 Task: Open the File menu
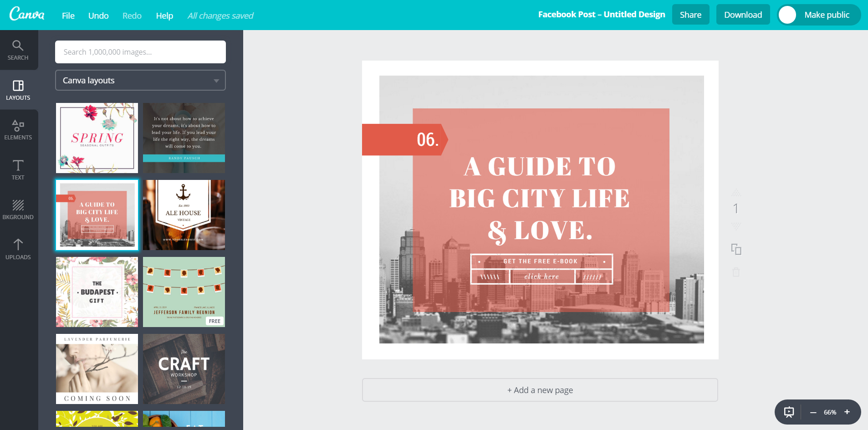(68, 15)
